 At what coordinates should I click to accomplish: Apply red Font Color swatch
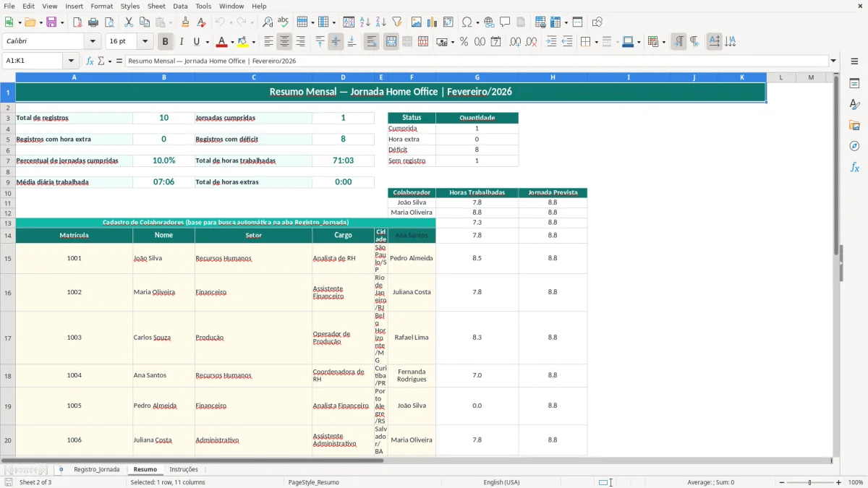(222, 42)
